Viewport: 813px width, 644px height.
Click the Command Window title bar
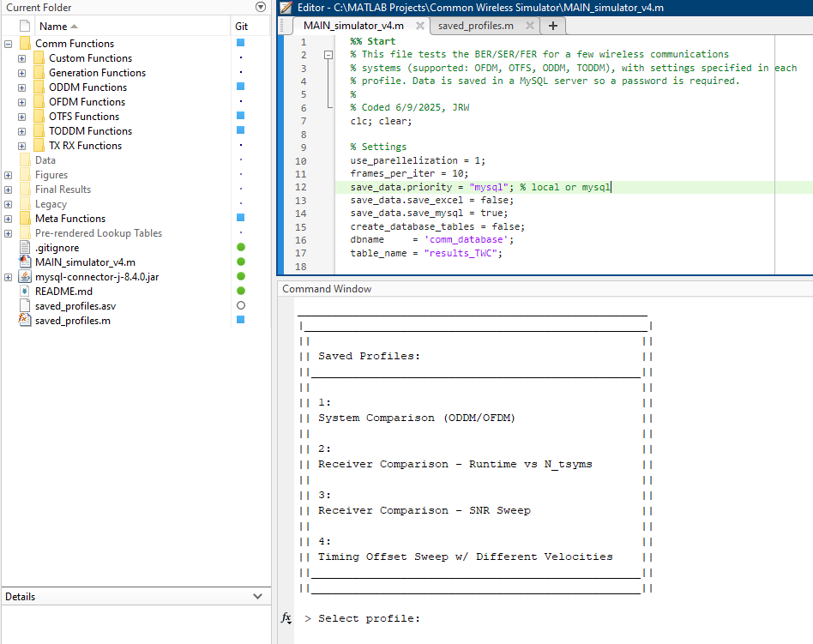click(x=545, y=289)
